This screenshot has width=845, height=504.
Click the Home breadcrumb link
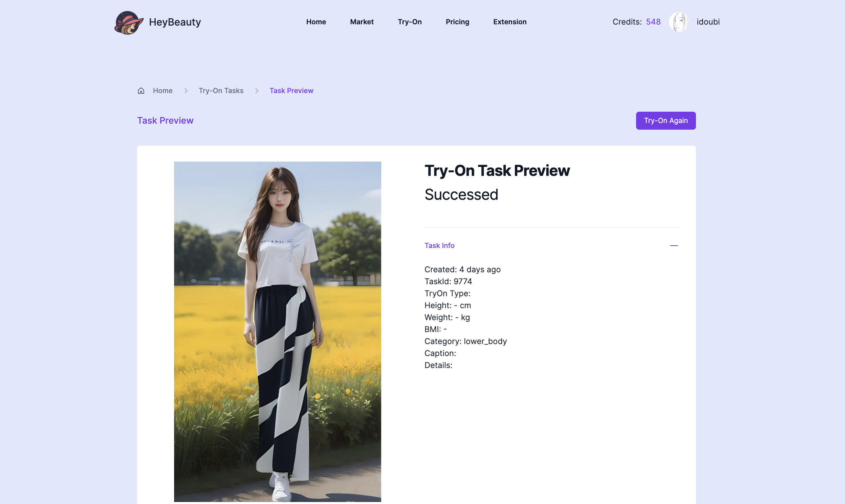click(162, 91)
